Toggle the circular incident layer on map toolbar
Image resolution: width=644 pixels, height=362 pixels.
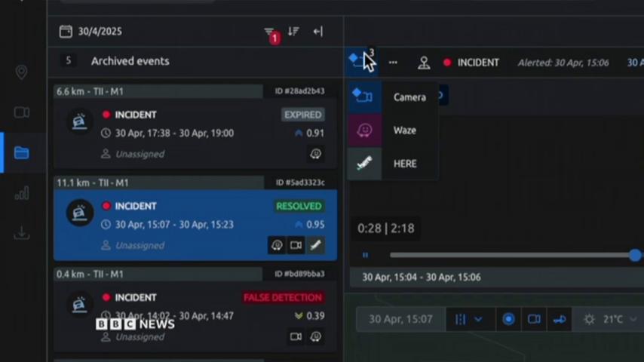pyautogui.click(x=508, y=320)
